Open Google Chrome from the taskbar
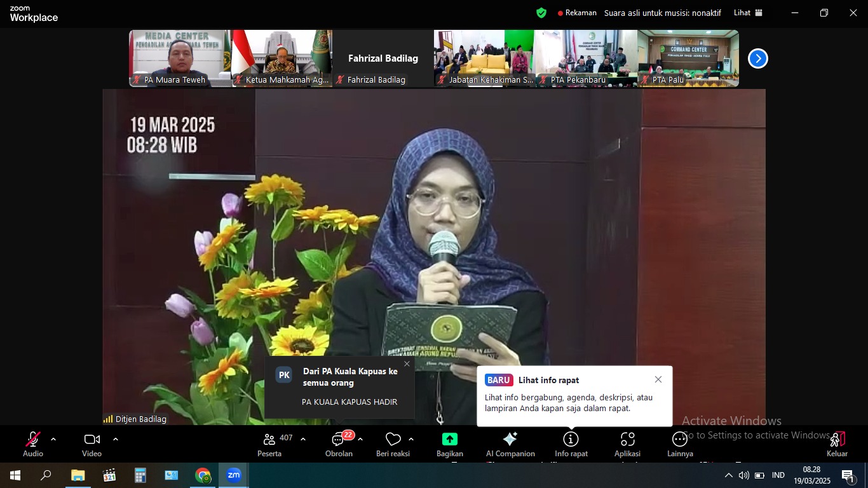This screenshot has height=488, width=868. point(203,475)
